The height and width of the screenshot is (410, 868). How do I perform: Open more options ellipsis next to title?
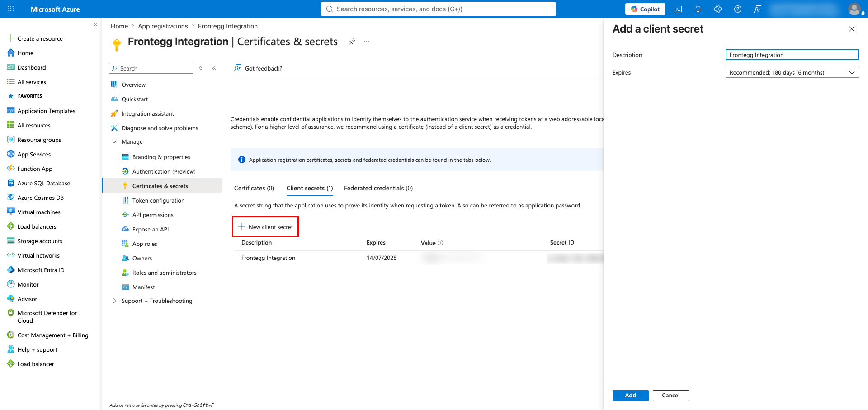[367, 42]
